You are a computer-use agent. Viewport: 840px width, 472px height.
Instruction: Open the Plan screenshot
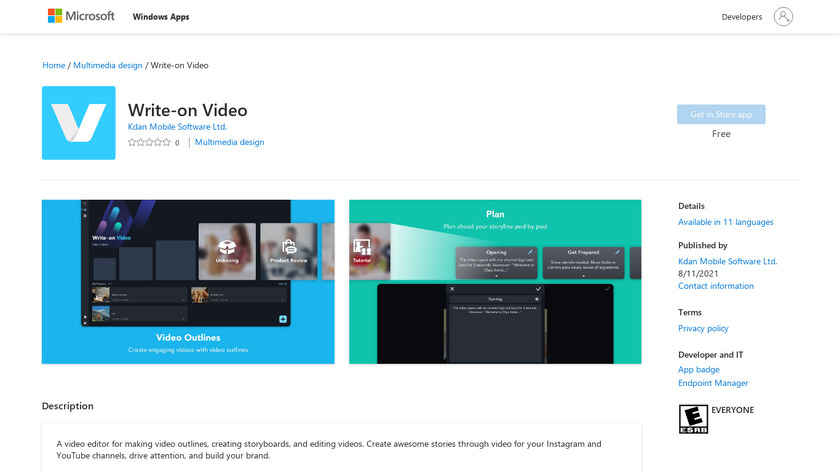coord(495,282)
